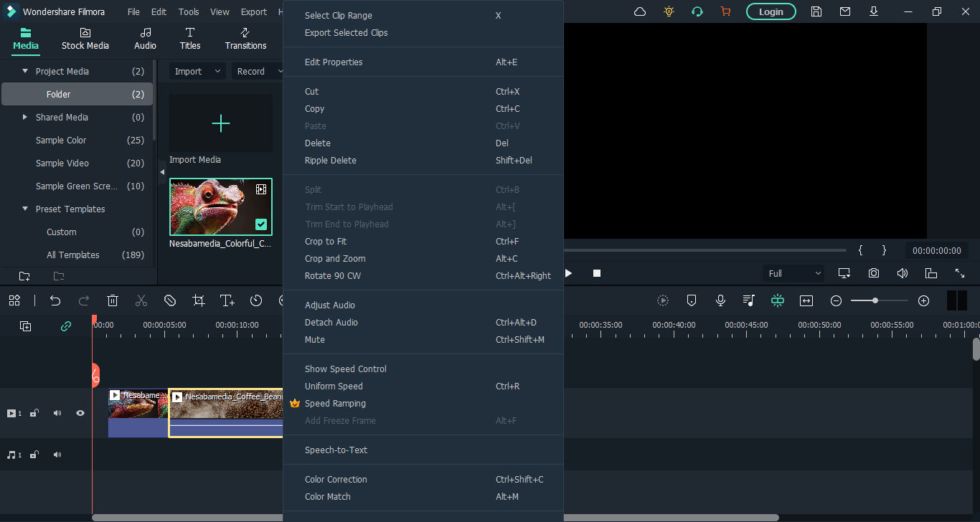Screen dimensions: 980x522
Task: Click the undo arrow icon
Action: 55,301
